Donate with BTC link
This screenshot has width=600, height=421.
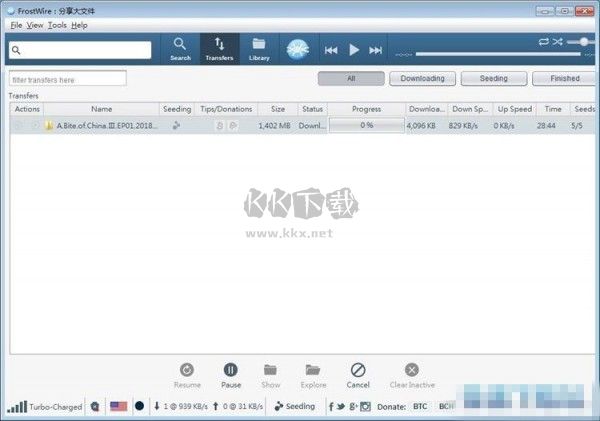click(x=420, y=406)
